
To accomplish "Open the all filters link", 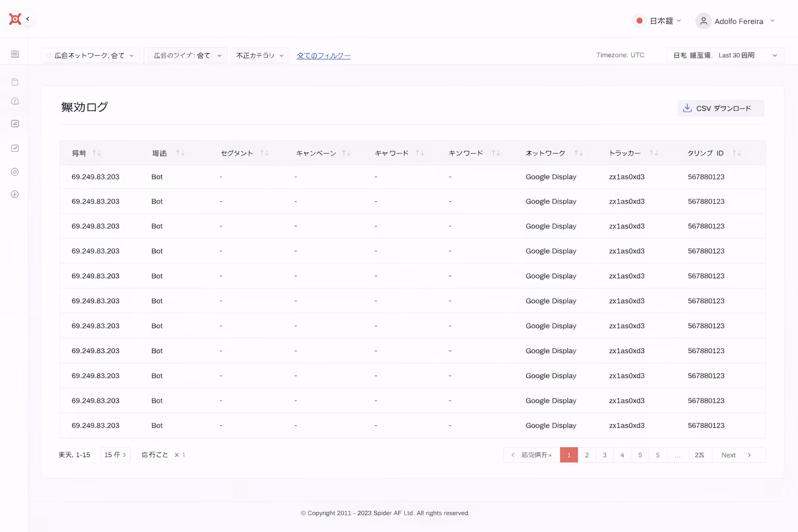I will point(323,56).
